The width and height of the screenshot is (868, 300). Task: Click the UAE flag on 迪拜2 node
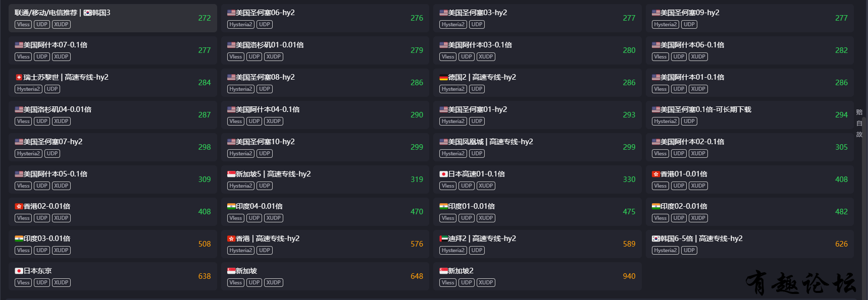[443, 238]
